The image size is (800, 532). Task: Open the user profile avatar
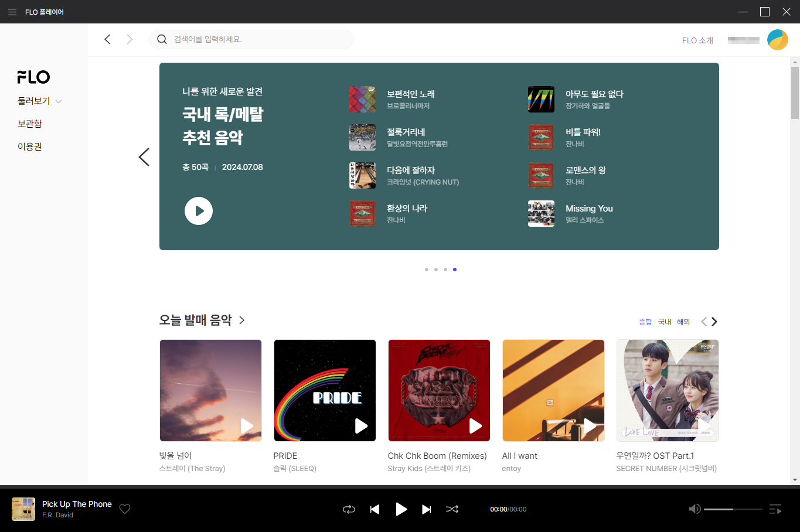tap(778, 40)
